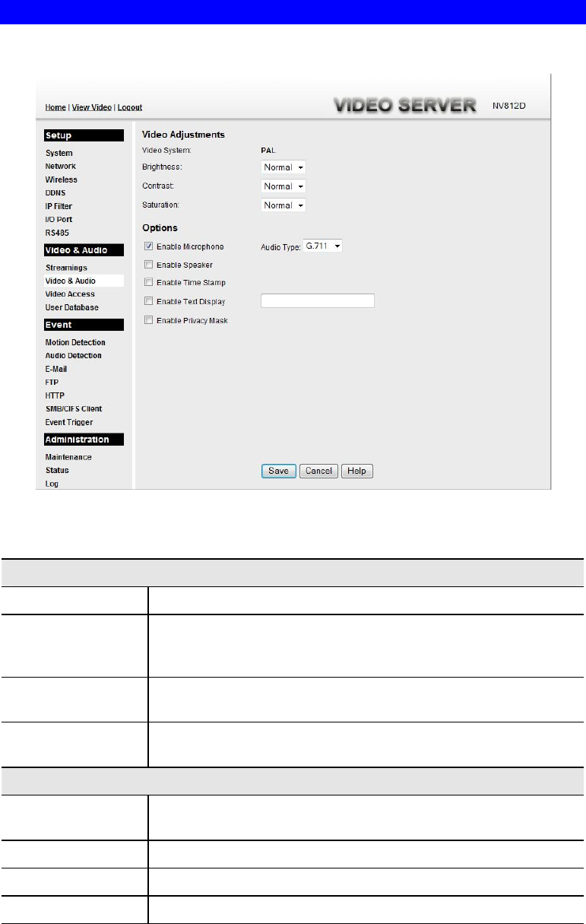Viewport: 586px width, 924px height.
Task: Open HTTP event settings
Action: point(55,395)
